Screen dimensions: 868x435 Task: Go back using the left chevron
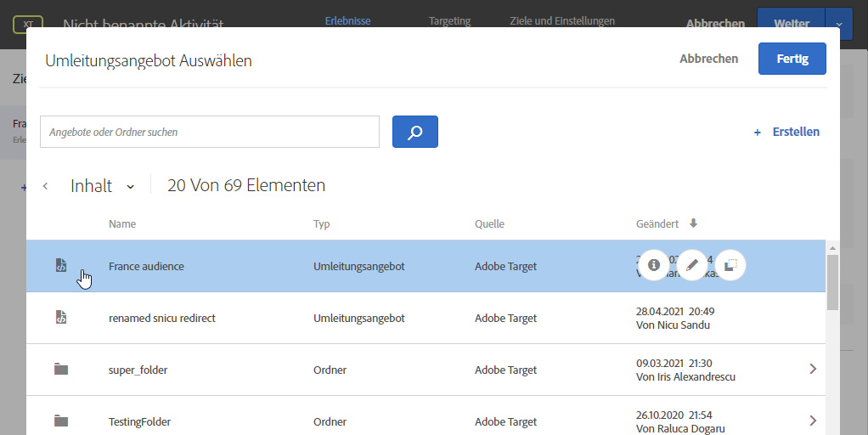(x=45, y=186)
